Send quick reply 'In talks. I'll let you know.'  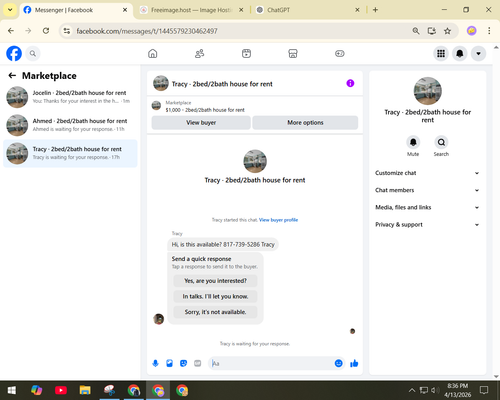215,296
